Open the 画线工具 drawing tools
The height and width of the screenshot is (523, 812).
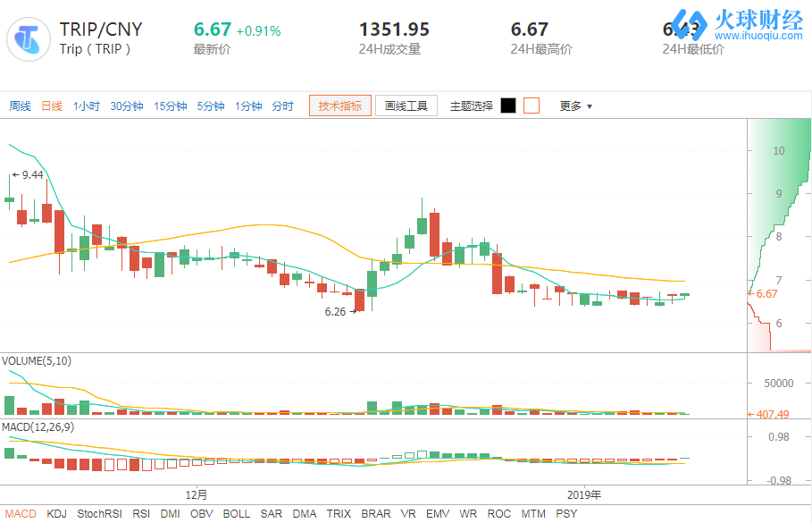tap(406, 105)
